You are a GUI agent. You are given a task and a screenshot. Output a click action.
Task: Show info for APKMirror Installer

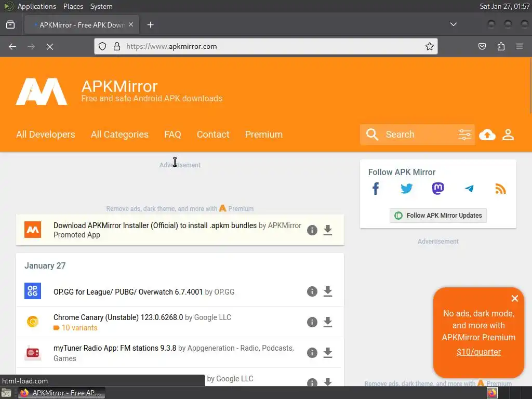tap(312, 230)
